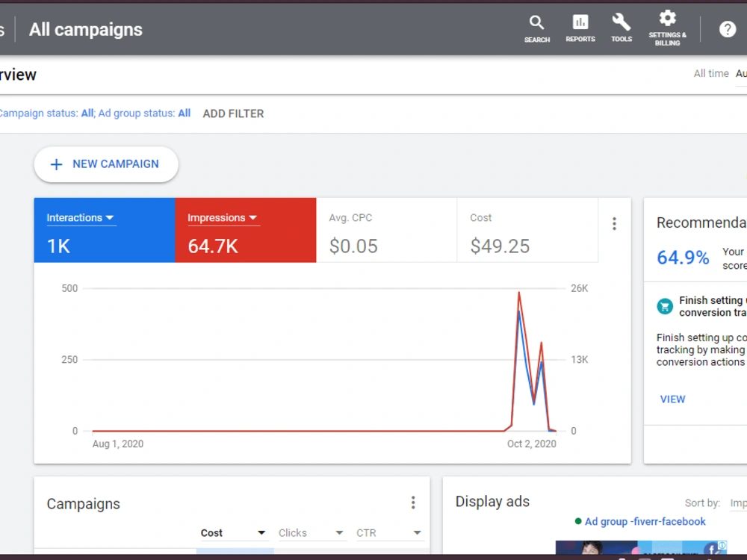Image resolution: width=747 pixels, height=560 pixels.
Task: Click the Display ads heading
Action: [x=492, y=502]
